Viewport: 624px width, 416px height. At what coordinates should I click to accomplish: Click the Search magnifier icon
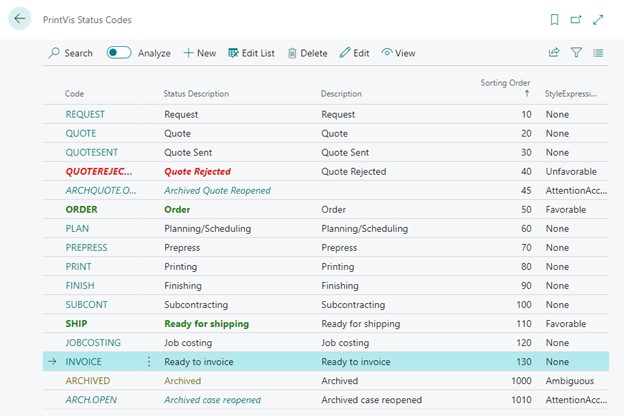pos(54,53)
